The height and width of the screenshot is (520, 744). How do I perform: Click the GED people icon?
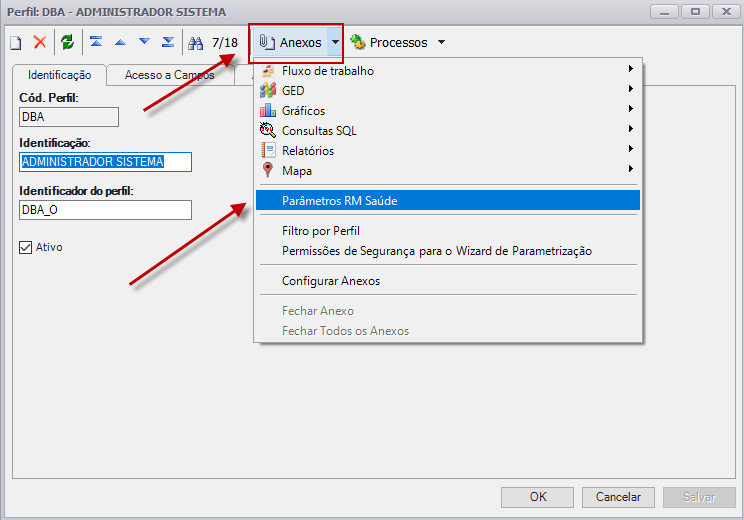click(268, 90)
